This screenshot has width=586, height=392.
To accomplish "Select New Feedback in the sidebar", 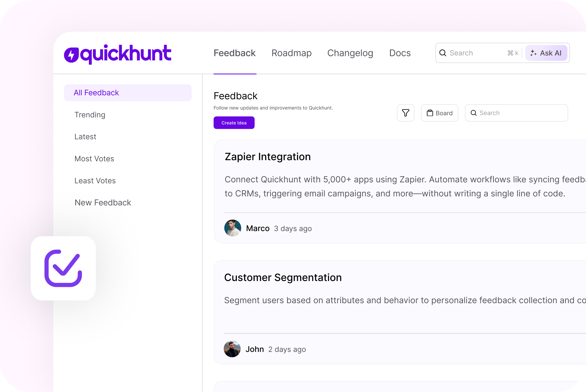I will point(103,203).
